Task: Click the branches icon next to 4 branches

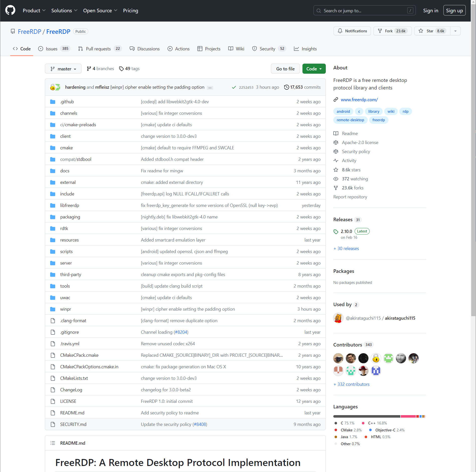Action: click(x=89, y=69)
